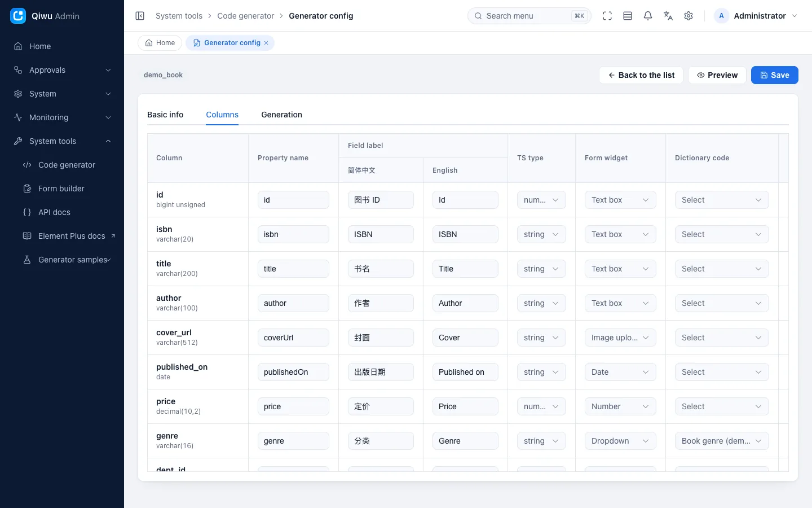The height and width of the screenshot is (508, 812).
Task: Expand the Approvals sidebar menu
Action: (62, 70)
